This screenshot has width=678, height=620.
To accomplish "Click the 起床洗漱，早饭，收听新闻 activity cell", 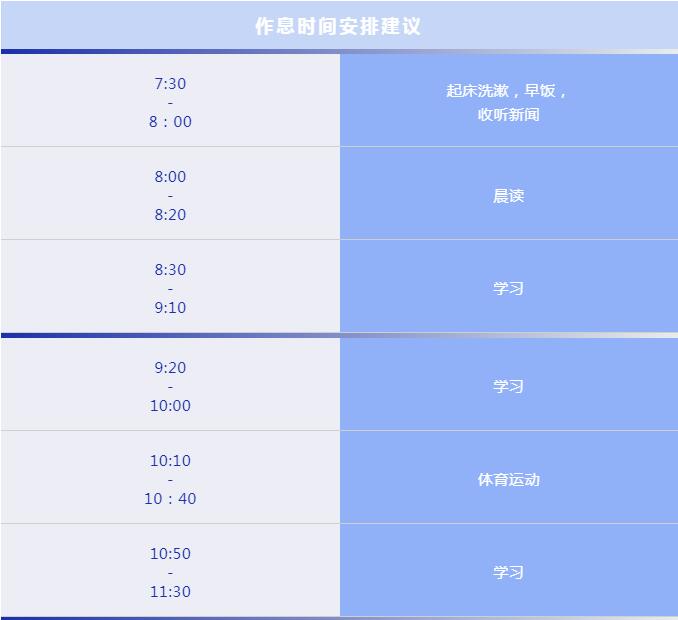I will [x=509, y=101].
